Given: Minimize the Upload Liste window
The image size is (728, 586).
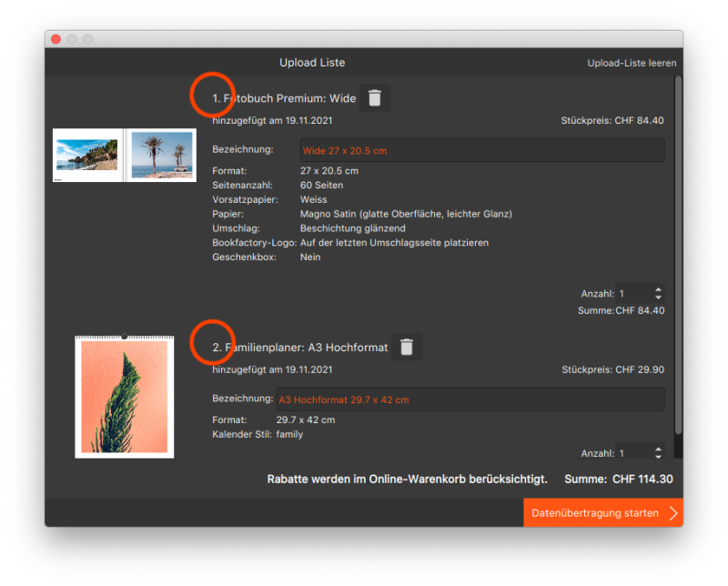Looking at the screenshot, I should 72,39.
